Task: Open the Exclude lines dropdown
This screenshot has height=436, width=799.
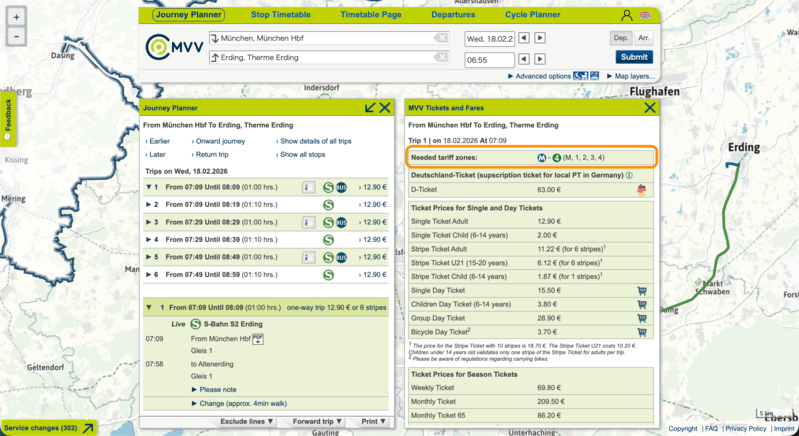Action: click(x=248, y=422)
